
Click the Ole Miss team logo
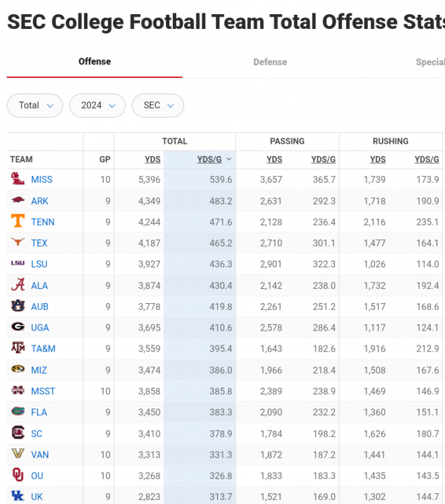(x=18, y=179)
